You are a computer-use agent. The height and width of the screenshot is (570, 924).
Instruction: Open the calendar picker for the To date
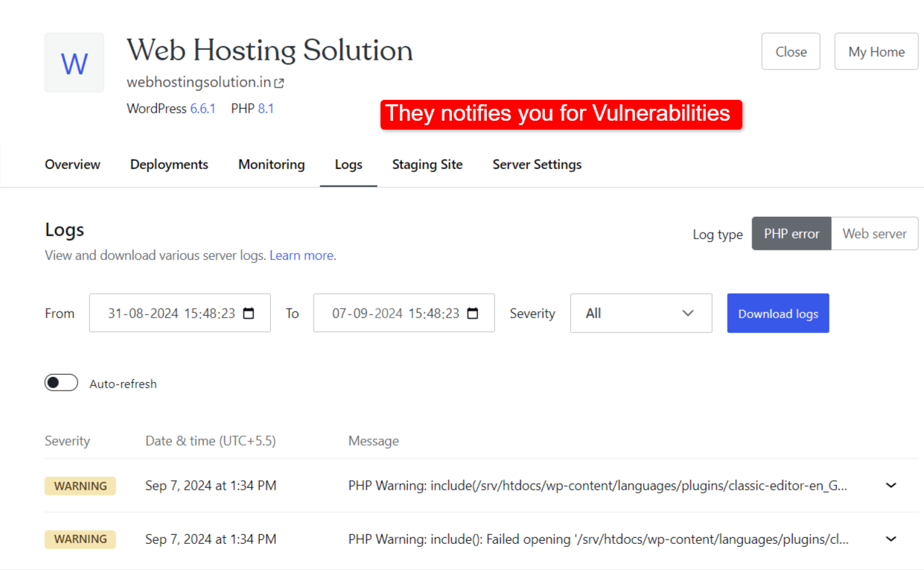tap(472, 313)
